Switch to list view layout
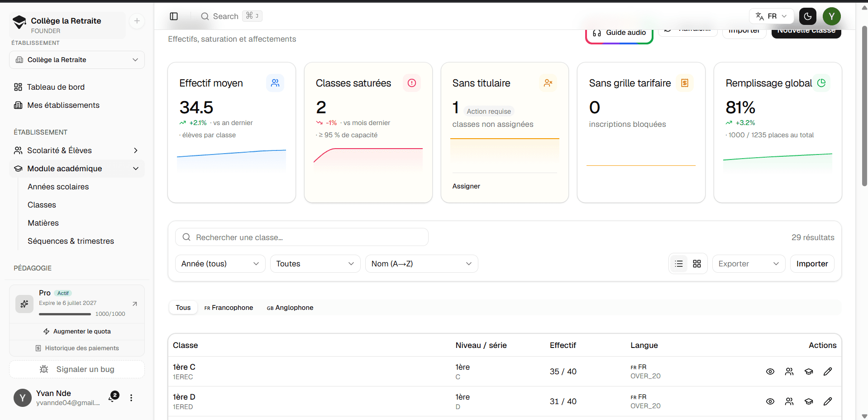This screenshot has width=868, height=420. click(x=679, y=264)
